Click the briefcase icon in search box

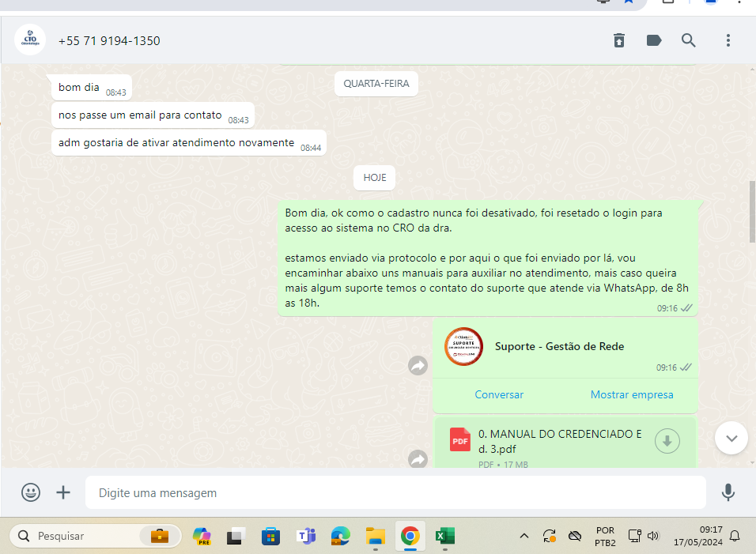160,536
